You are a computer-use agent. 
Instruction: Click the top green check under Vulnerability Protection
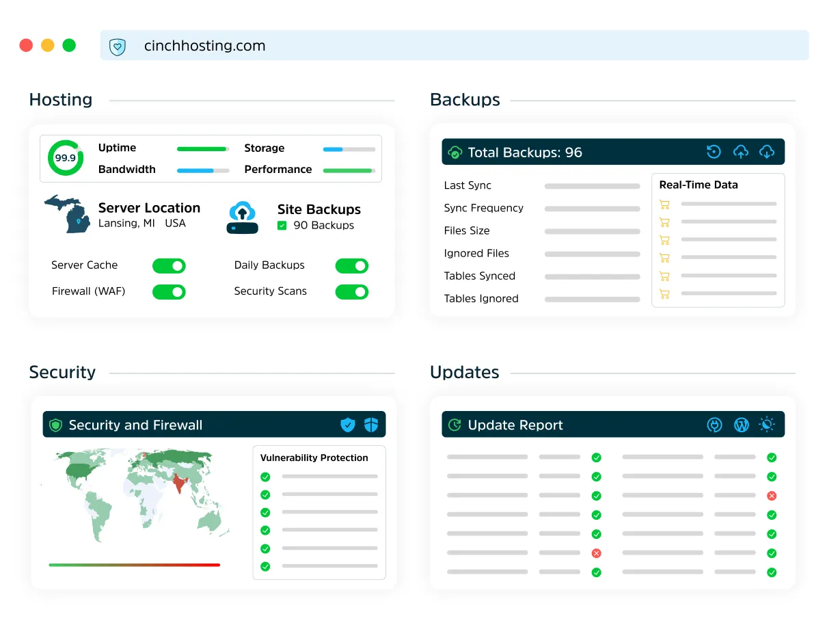[x=265, y=477]
